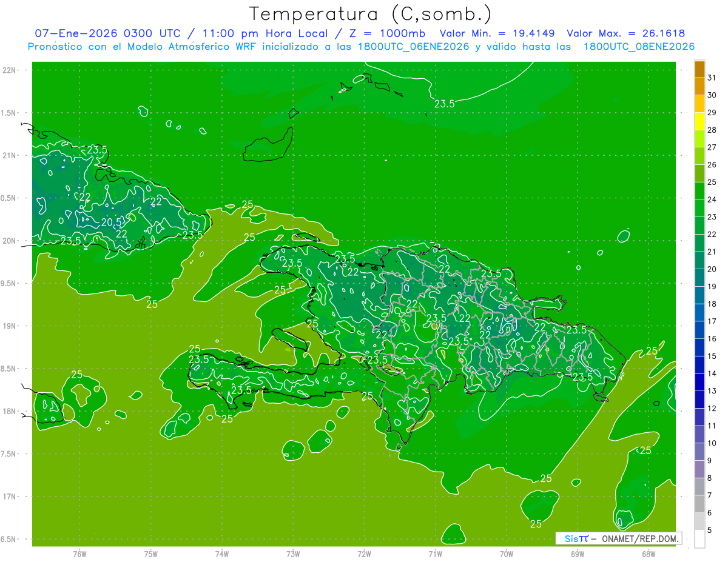Click the "22" colorbar scale label

point(712,234)
